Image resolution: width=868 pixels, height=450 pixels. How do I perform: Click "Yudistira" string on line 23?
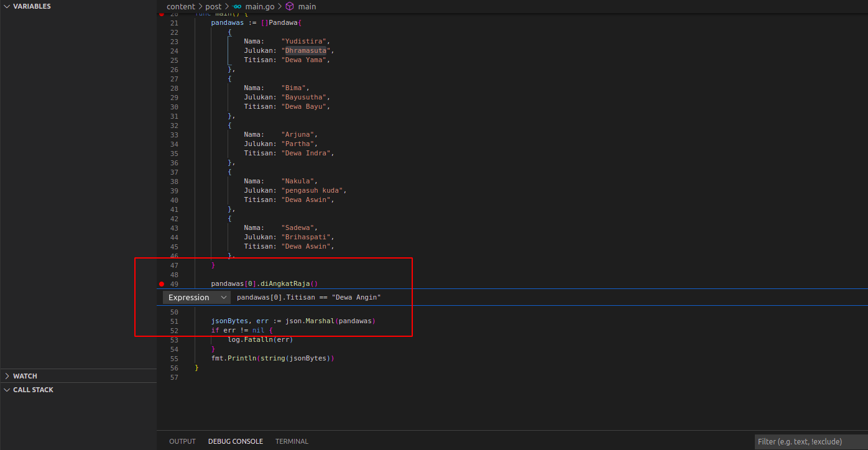click(304, 41)
